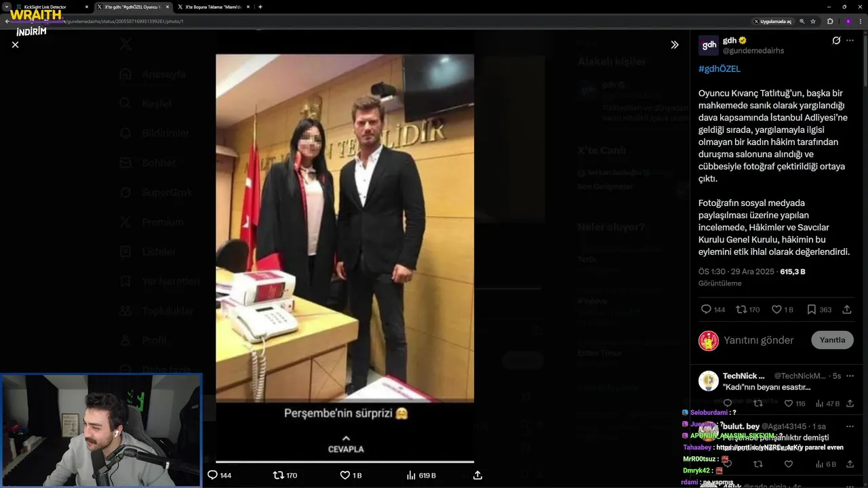This screenshot has width=868, height=488.
Task: Like the post via 1 B heart in side panel
Action: click(x=777, y=309)
